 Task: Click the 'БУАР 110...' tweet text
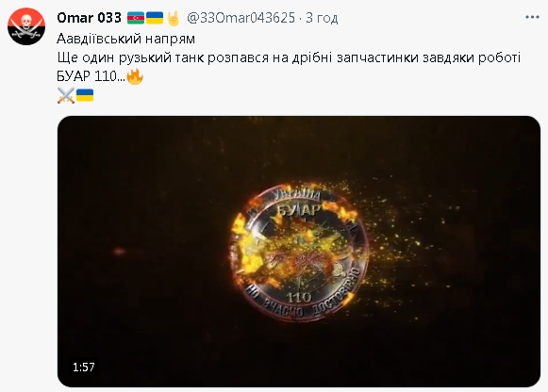click(91, 76)
